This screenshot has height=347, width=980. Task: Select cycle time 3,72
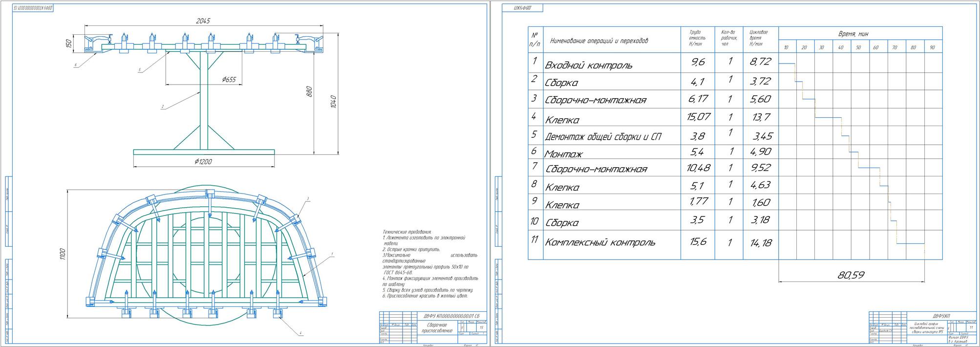point(760,82)
